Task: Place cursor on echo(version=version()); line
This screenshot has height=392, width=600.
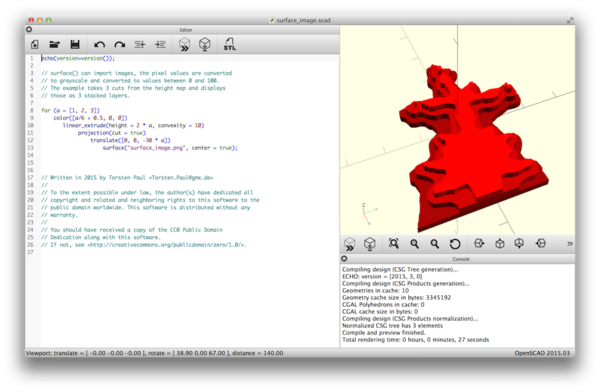Action: (78, 58)
